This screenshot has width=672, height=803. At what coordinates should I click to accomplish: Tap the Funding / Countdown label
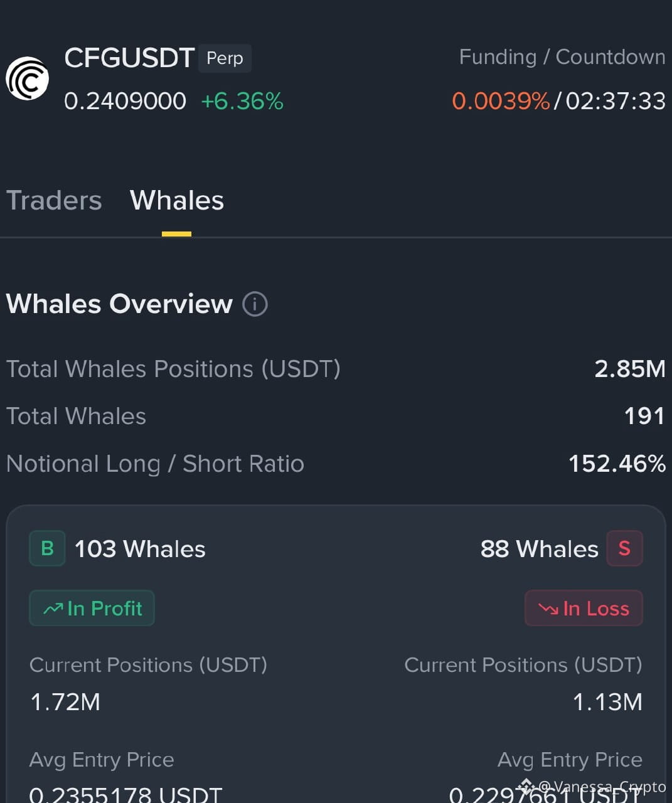562,57
